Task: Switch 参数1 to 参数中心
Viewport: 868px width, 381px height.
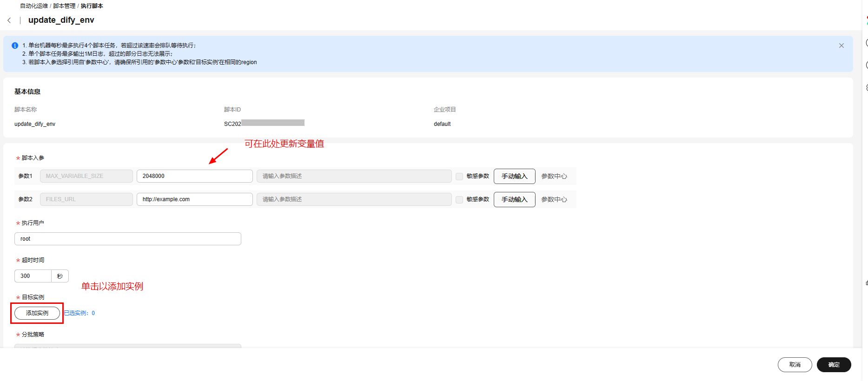Action: (x=554, y=176)
